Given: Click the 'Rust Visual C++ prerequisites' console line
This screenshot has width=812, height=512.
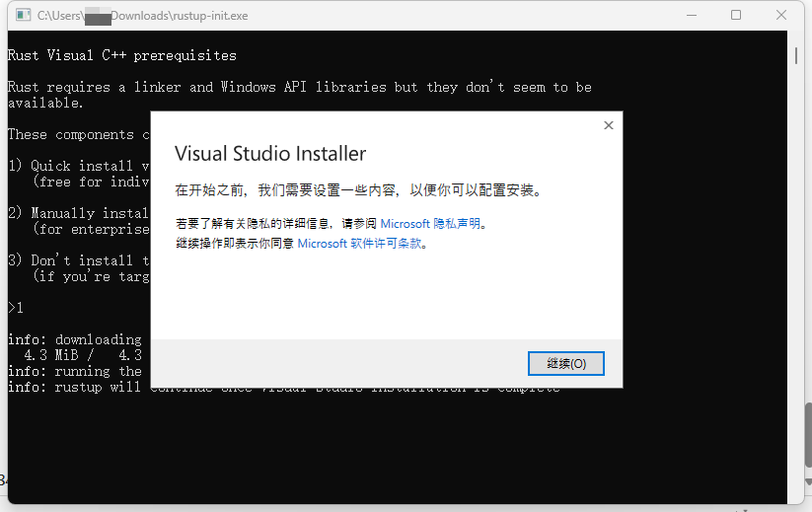Looking at the screenshot, I should pos(121,55).
